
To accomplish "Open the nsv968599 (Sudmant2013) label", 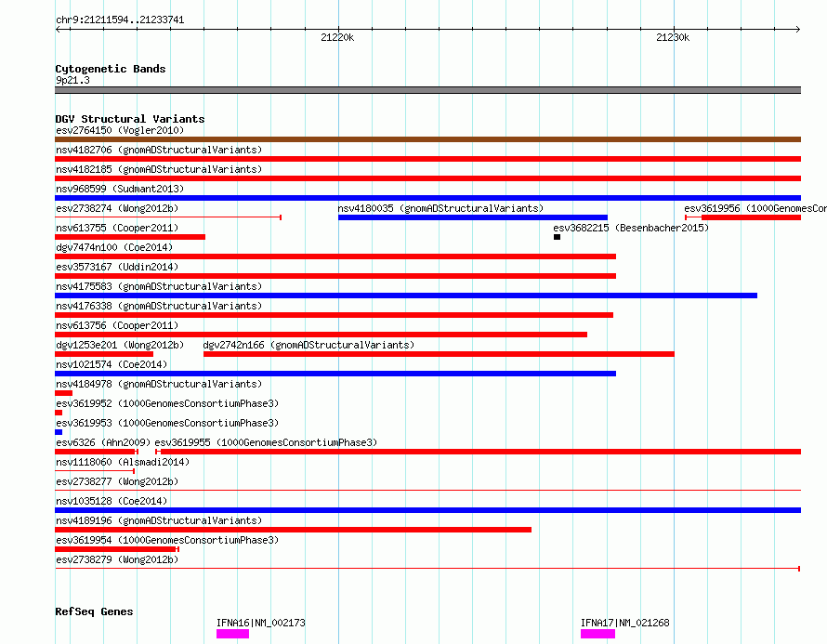I will pyautogui.click(x=120, y=189).
